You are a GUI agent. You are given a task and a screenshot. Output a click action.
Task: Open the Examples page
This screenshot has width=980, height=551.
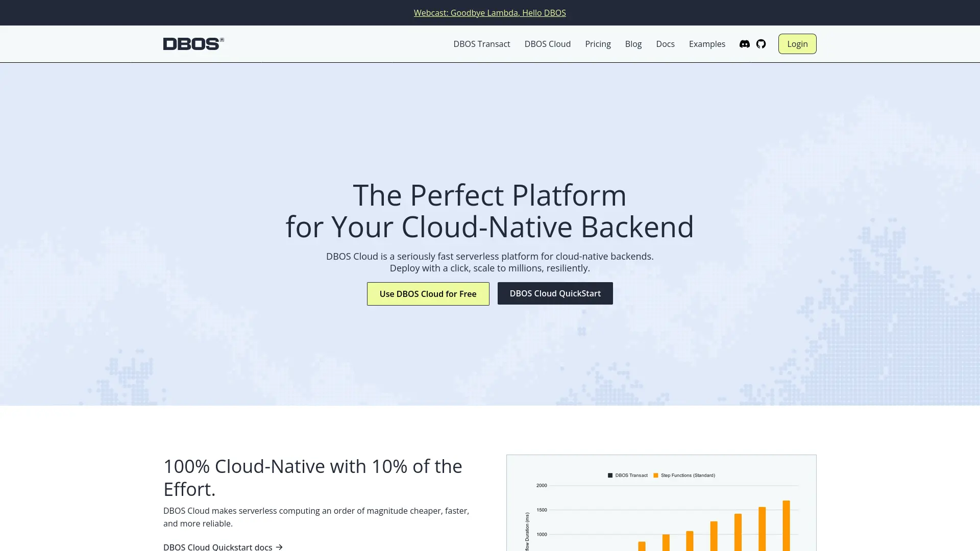pyautogui.click(x=707, y=44)
